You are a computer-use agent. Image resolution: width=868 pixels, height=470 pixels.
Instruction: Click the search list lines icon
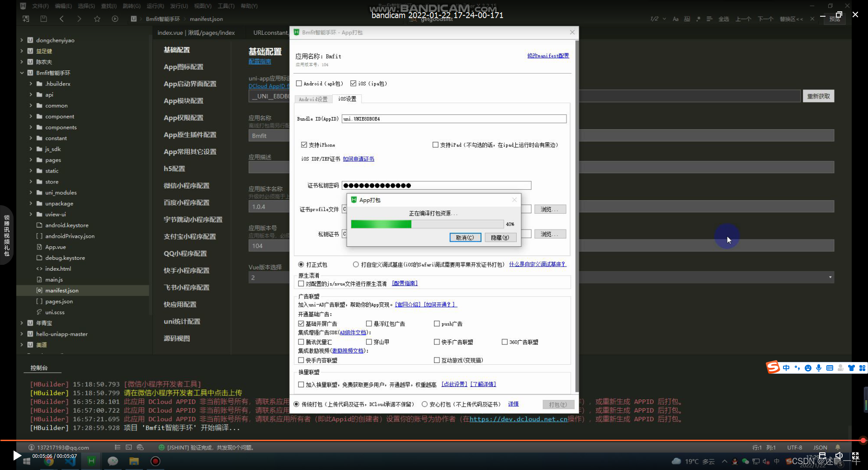point(709,19)
